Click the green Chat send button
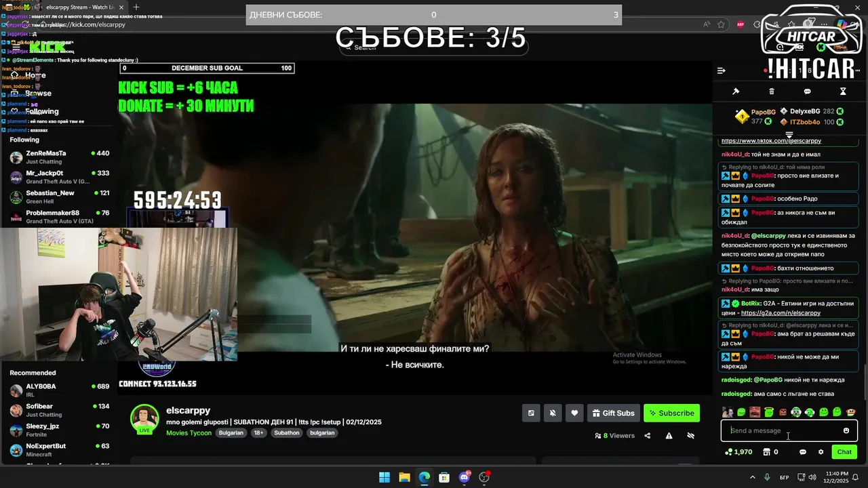 coord(844,452)
